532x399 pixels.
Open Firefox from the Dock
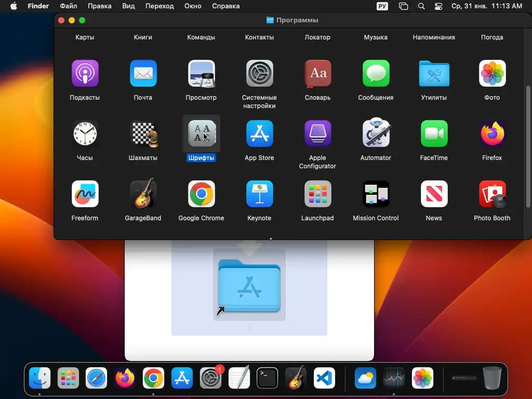coord(125,378)
